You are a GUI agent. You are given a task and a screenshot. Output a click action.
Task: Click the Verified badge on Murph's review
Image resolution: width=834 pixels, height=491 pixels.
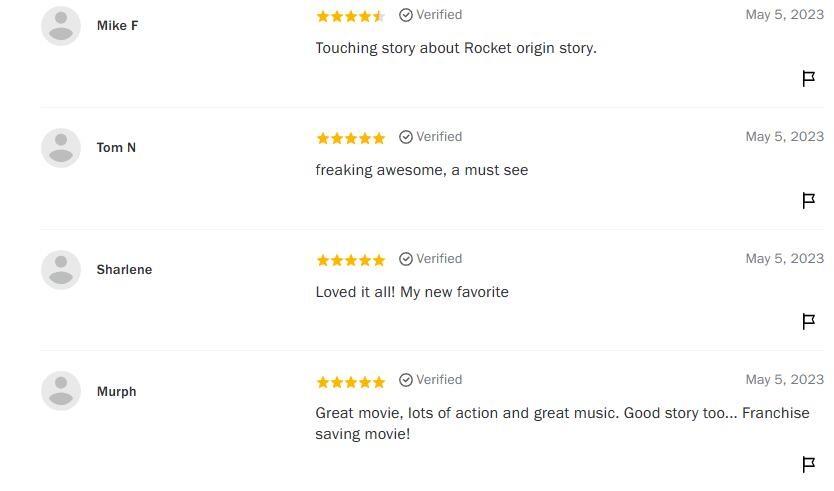(x=431, y=380)
